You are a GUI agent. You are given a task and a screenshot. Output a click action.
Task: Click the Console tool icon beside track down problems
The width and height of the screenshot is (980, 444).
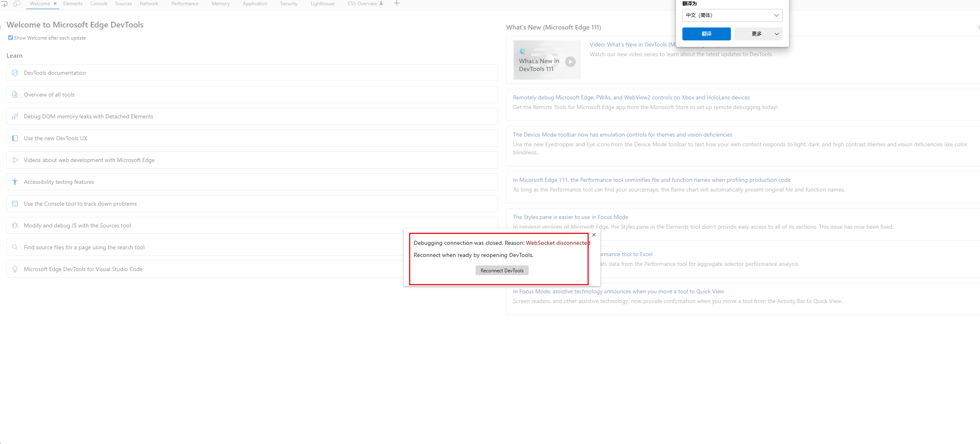[x=15, y=204]
